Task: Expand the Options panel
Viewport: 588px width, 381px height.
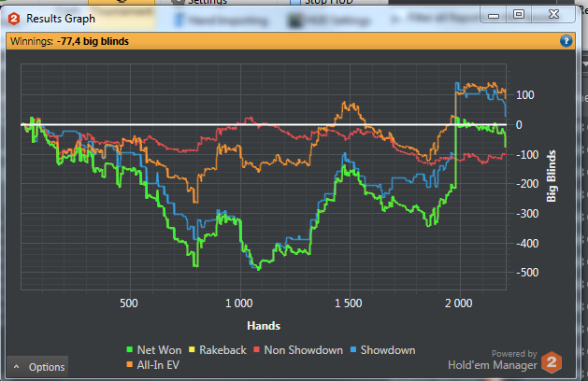Action: click(x=37, y=367)
